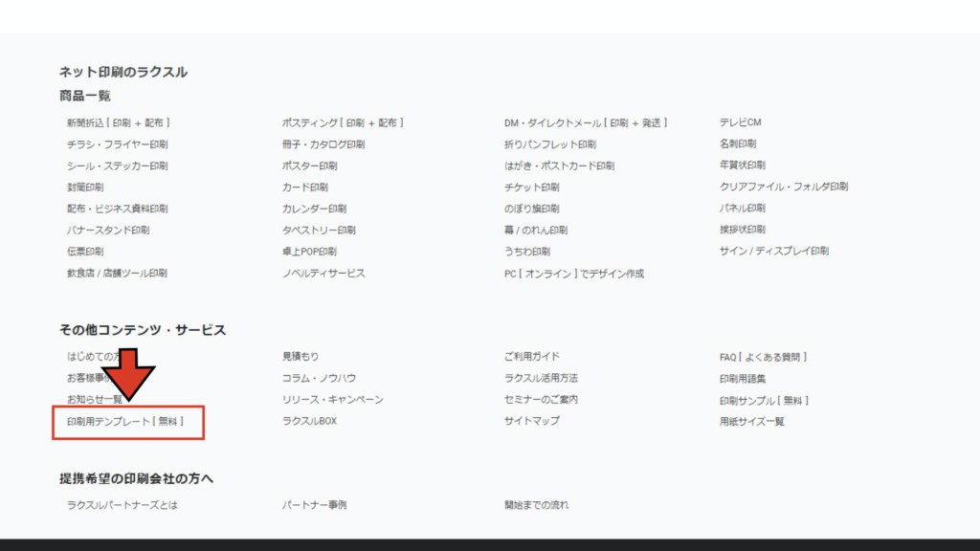980x551 pixels.
Task: Open 印刷用テンプレート［無料］ link
Action: pos(125,422)
